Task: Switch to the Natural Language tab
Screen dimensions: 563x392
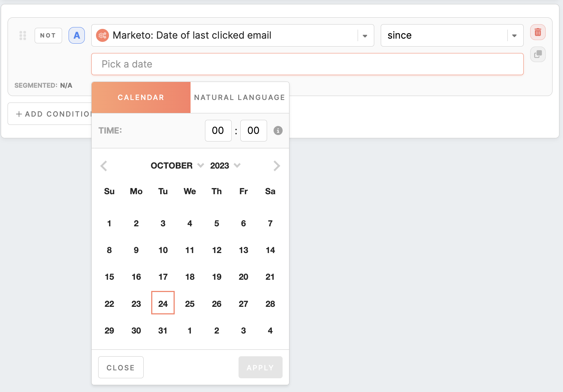Action: click(240, 97)
